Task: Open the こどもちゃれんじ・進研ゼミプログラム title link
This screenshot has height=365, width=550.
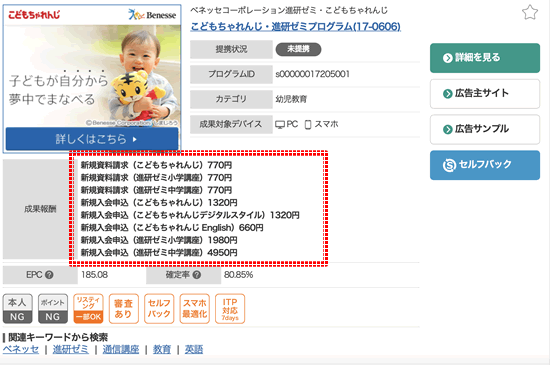Action: (x=295, y=26)
